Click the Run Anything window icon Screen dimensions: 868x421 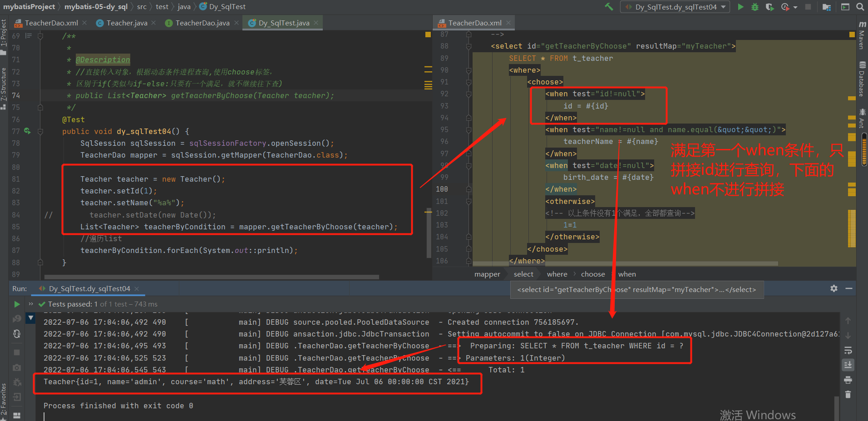(x=845, y=7)
